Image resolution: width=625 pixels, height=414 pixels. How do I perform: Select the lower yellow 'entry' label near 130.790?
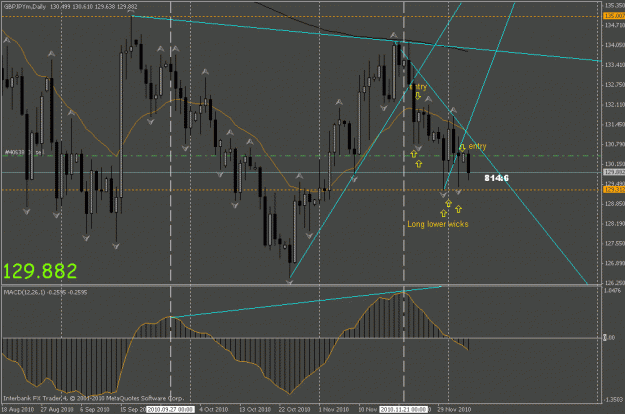point(477,146)
